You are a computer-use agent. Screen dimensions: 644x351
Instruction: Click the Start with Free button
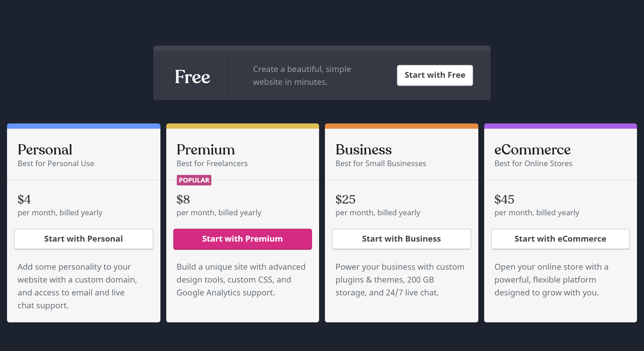pos(435,75)
